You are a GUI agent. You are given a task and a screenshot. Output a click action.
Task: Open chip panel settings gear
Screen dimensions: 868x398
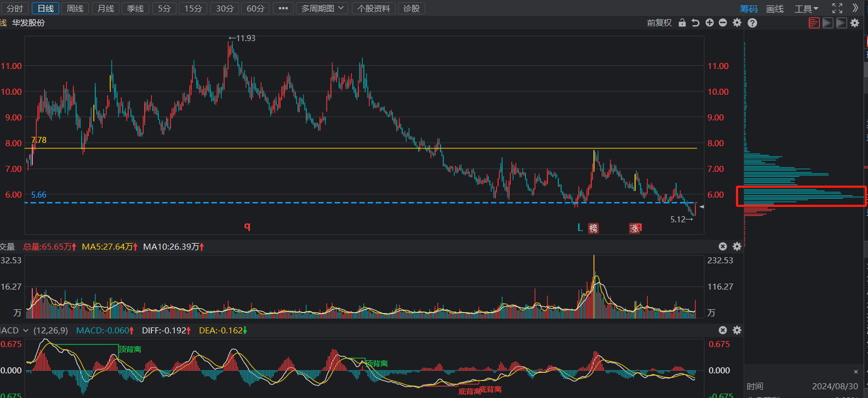tap(855, 23)
